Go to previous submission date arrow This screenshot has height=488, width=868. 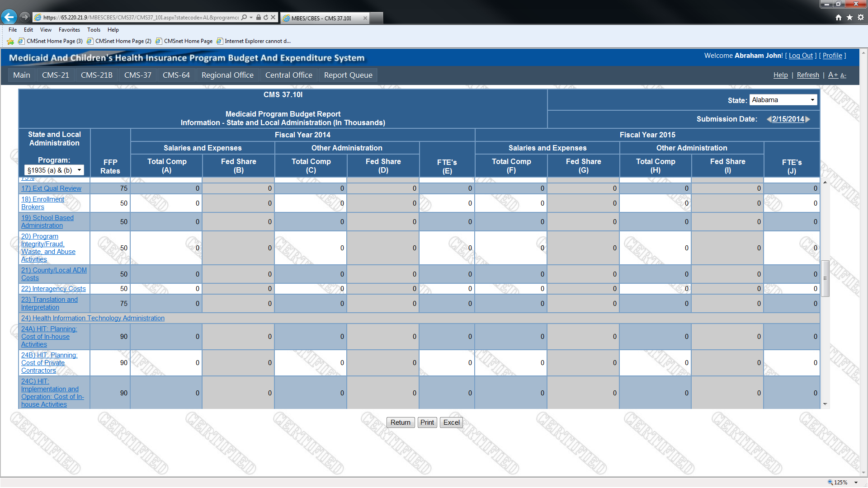coord(769,119)
